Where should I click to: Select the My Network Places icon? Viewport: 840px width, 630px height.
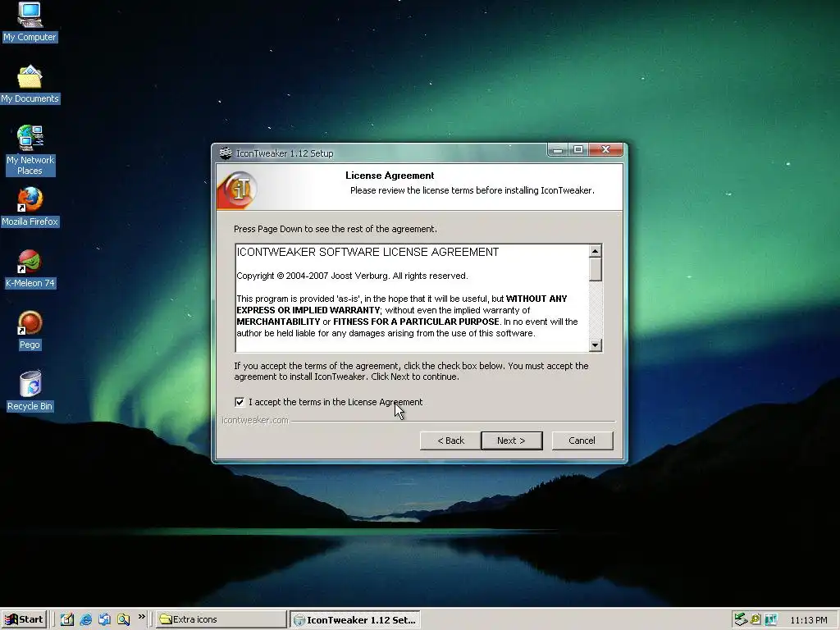coord(30,150)
